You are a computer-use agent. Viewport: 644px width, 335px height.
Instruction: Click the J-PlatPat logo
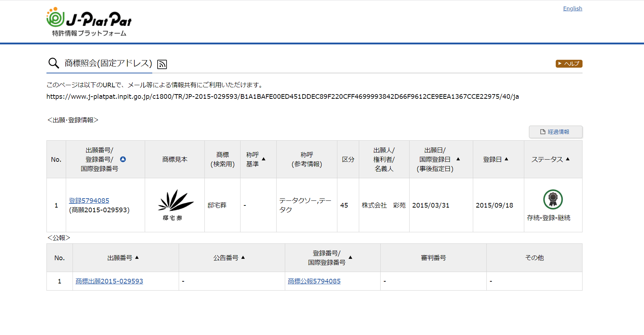(x=89, y=21)
